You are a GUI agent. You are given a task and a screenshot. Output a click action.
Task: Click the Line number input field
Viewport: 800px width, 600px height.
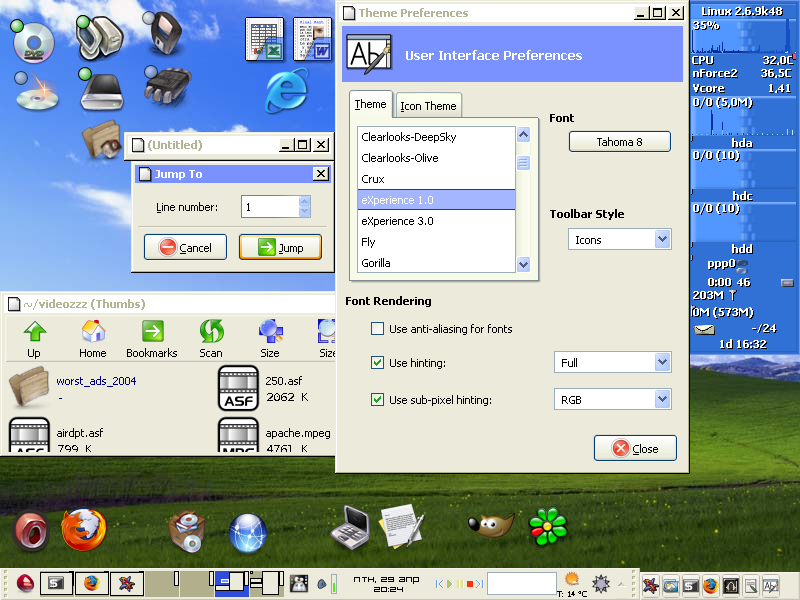tap(270, 207)
